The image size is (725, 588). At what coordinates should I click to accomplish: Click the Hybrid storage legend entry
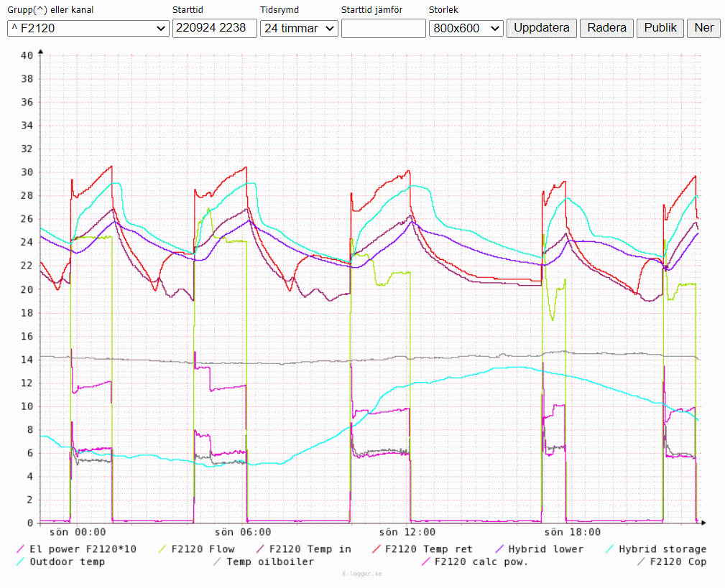(x=662, y=549)
